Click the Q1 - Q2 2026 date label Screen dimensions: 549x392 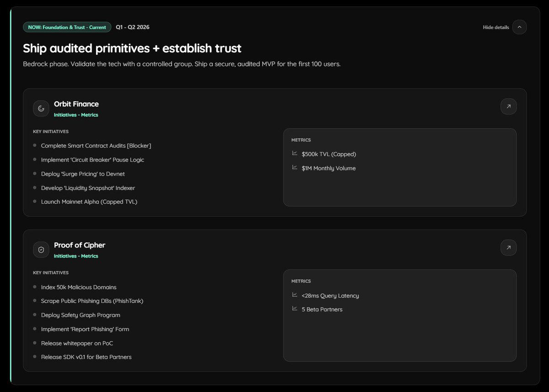133,27
